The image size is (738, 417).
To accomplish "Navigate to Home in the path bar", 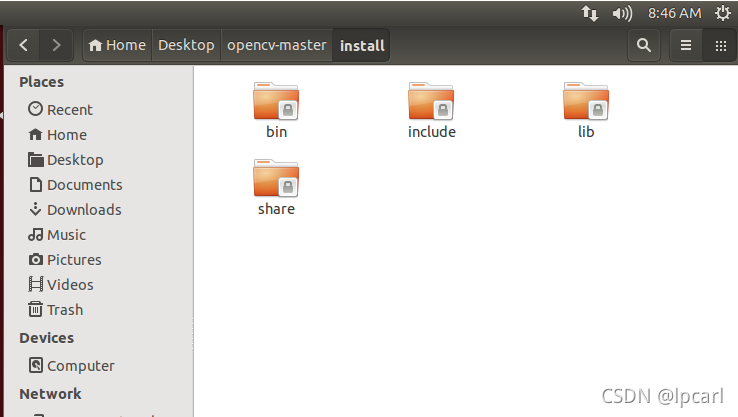I will tap(117, 45).
